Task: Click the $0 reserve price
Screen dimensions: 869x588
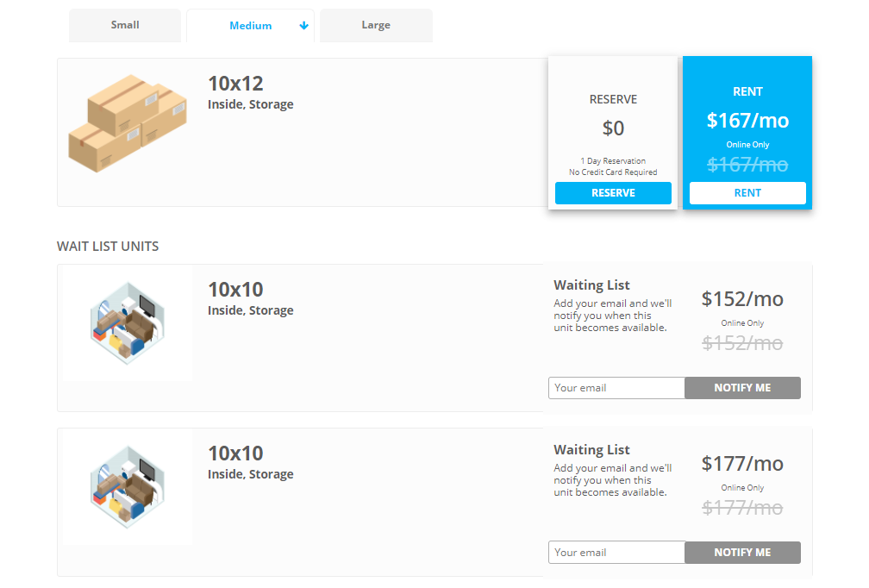Action: pos(613,128)
